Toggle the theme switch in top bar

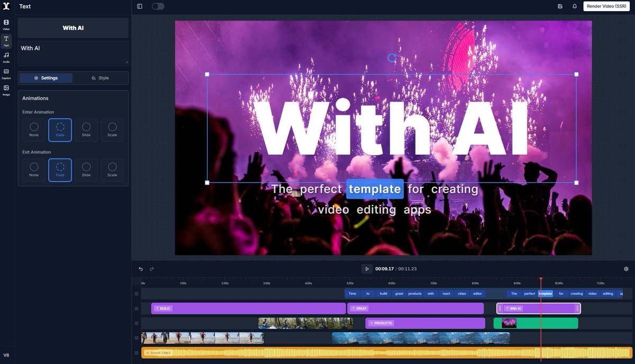(158, 6)
